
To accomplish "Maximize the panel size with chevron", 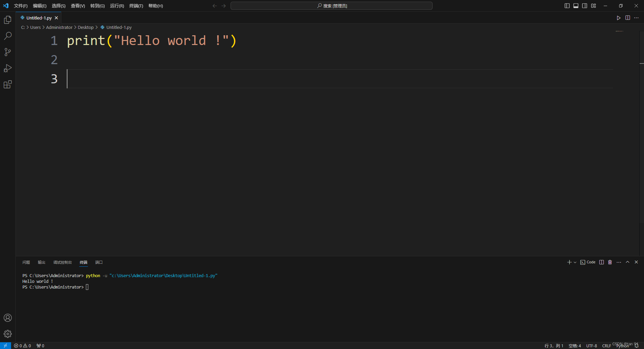I will [x=628, y=262].
